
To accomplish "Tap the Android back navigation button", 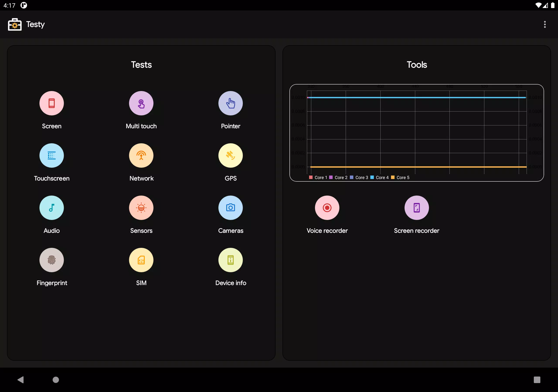I will click(x=21, y=380).
